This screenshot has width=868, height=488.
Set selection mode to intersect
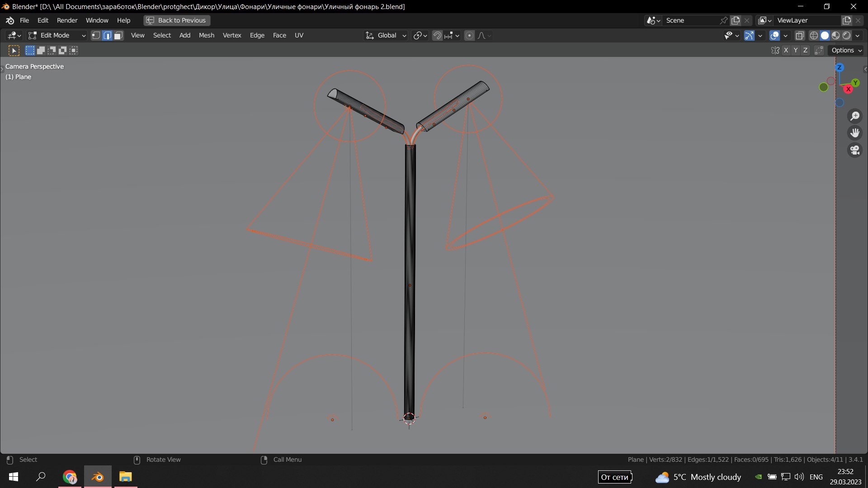pos(73,50)
